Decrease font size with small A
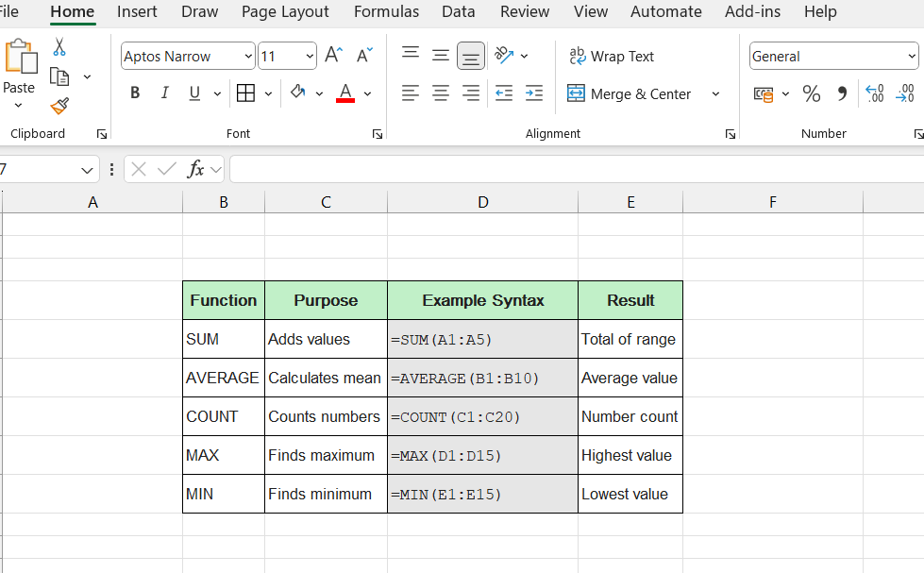Image resolution: width=924 pixels, height=573 pixels. click(364, 56)
